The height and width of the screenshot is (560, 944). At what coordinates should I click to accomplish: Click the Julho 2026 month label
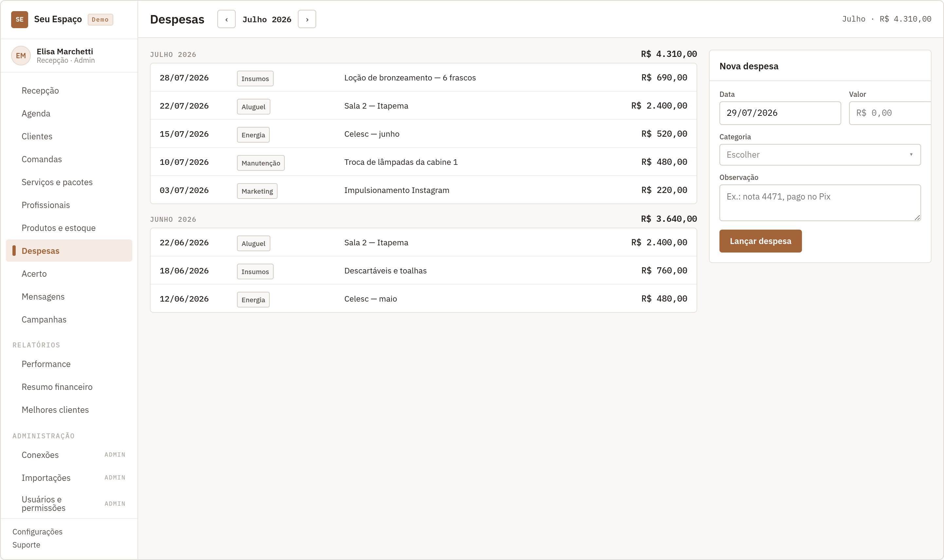point(266,20)
